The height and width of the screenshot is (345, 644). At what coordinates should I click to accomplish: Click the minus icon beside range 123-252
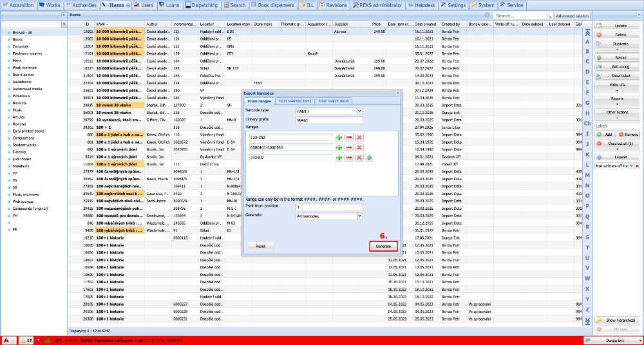349,137
